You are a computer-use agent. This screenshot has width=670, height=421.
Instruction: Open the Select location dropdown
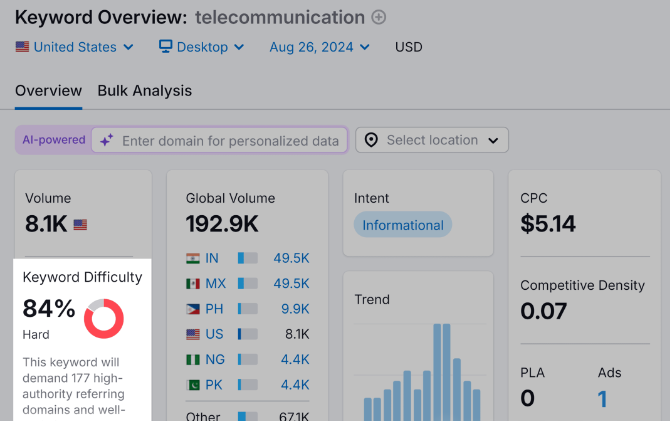tap(432, 140)
